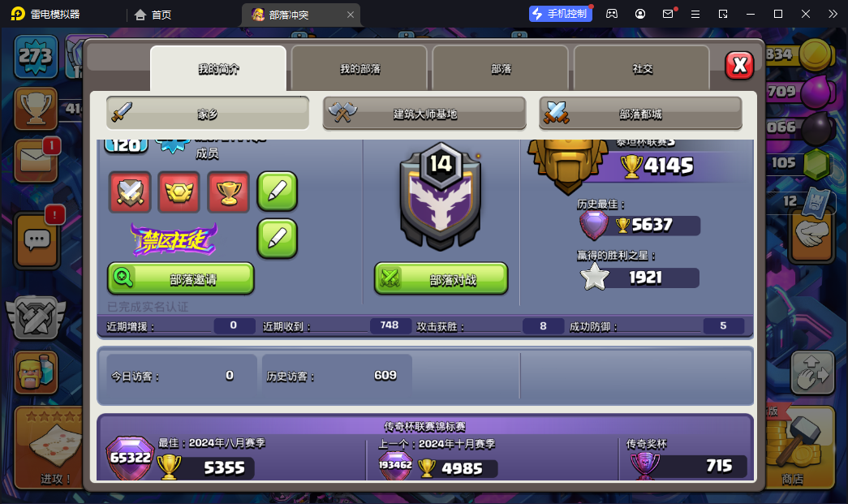Click the red X to close the profile panel
This screenshot has width=848, height=504.
(x=739, y=66)
